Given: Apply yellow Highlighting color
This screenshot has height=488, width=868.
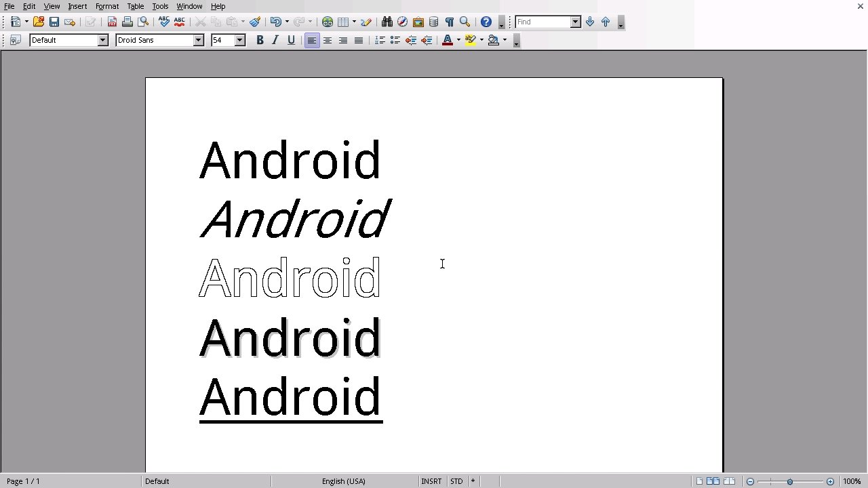Looking at the screenshot, I should tap(471, 40).
